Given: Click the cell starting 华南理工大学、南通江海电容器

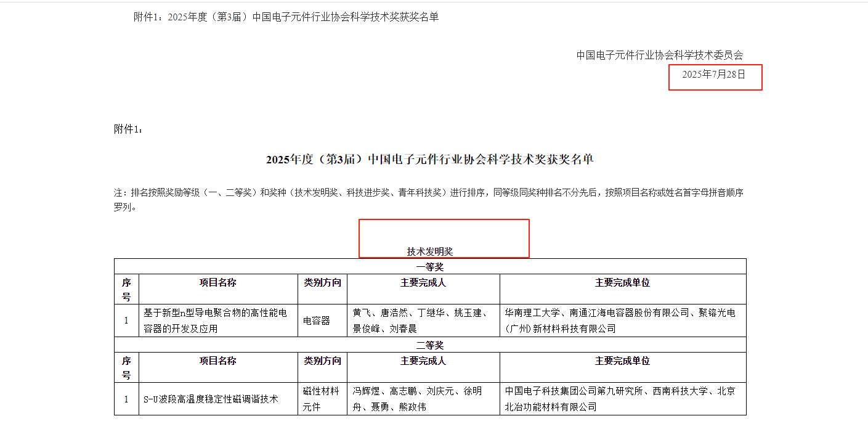Looking at the screenshot, I should tap(623, 321).
